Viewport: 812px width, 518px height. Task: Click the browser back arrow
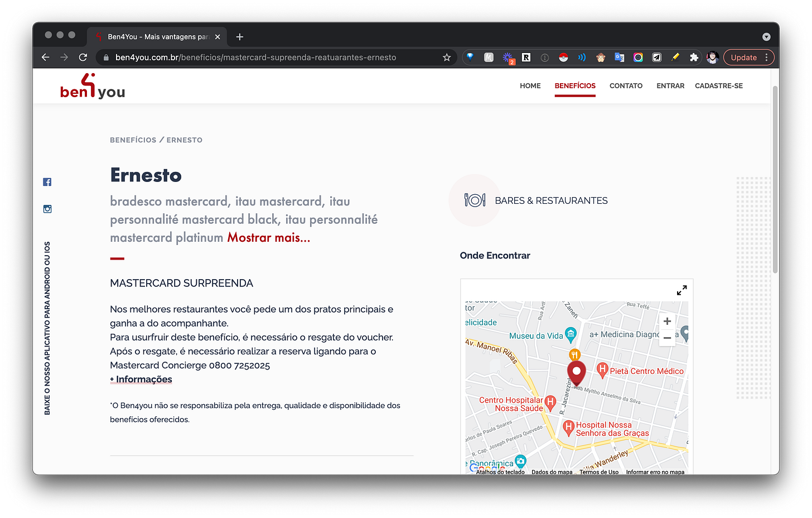coord(46,57)
